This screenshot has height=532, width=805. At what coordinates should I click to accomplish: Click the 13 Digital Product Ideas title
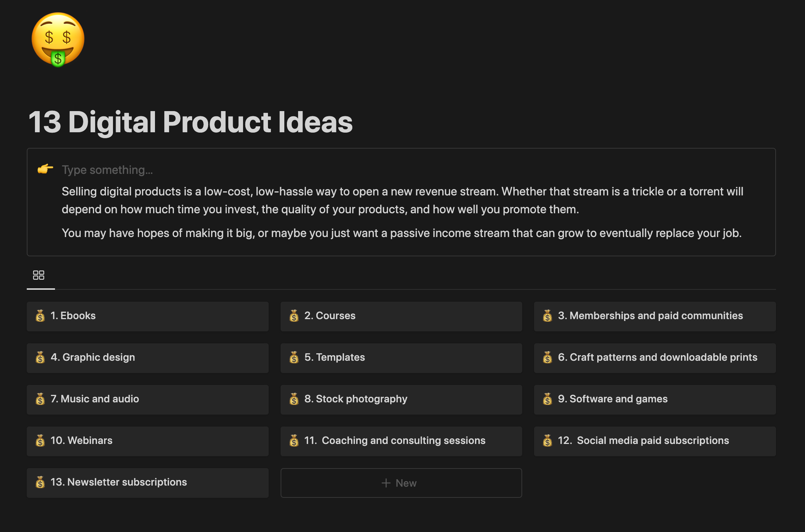(x=191, y=122)
